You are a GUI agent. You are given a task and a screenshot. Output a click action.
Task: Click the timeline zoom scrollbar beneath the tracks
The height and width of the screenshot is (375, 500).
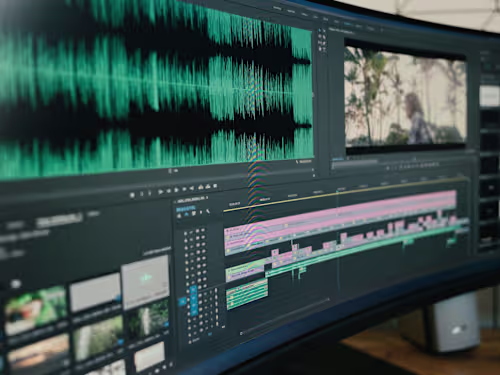click(x=285, y=316)
